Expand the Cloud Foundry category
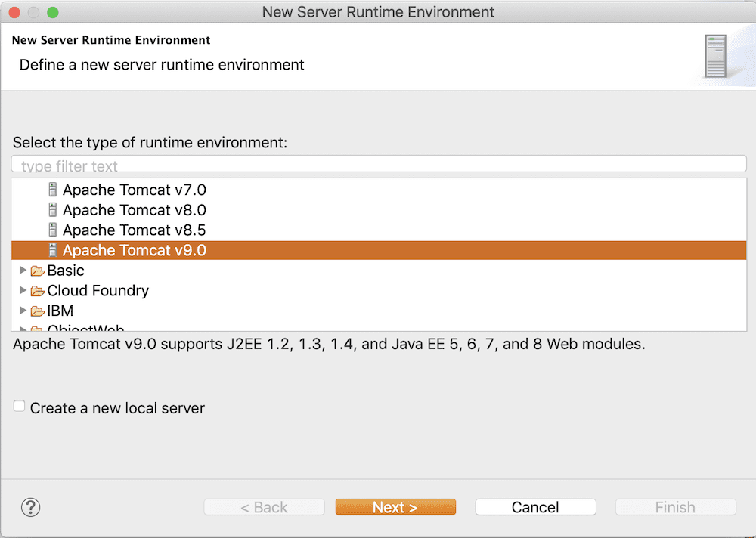Image resolution: width=756 pixels, height=538 pixels. point(22,290)
